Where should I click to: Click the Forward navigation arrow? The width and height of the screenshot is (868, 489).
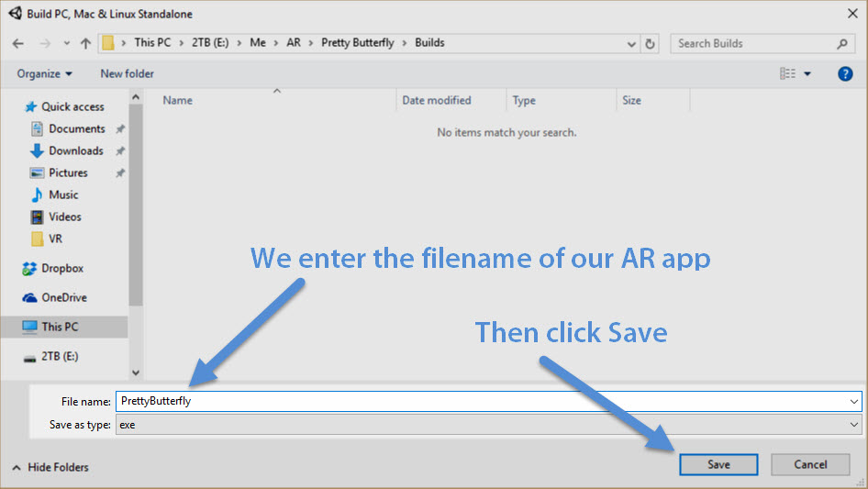tap(45, 43)
